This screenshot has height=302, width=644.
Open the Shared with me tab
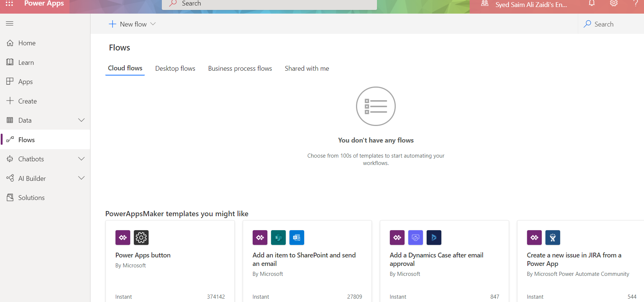coord(307,69)
